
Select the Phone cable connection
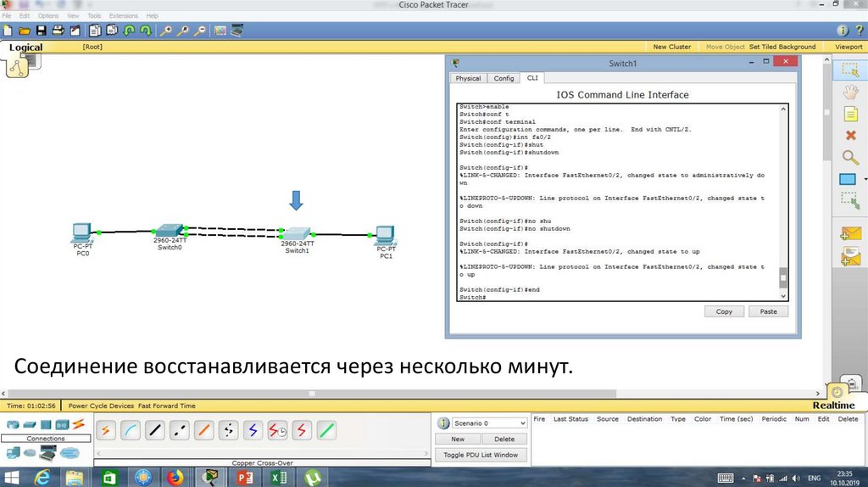tap(228, 430)
